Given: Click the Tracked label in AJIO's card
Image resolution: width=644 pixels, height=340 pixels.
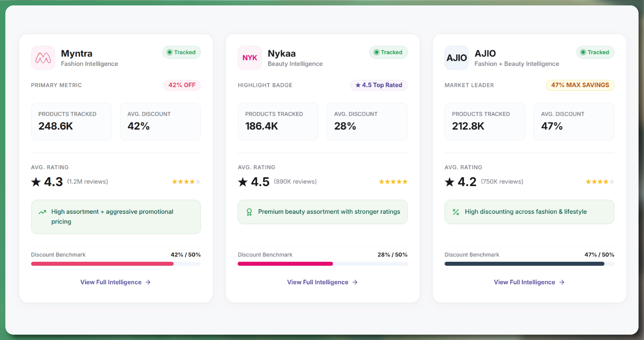Looking at the screenshot, I should click(x=598, y=52).
